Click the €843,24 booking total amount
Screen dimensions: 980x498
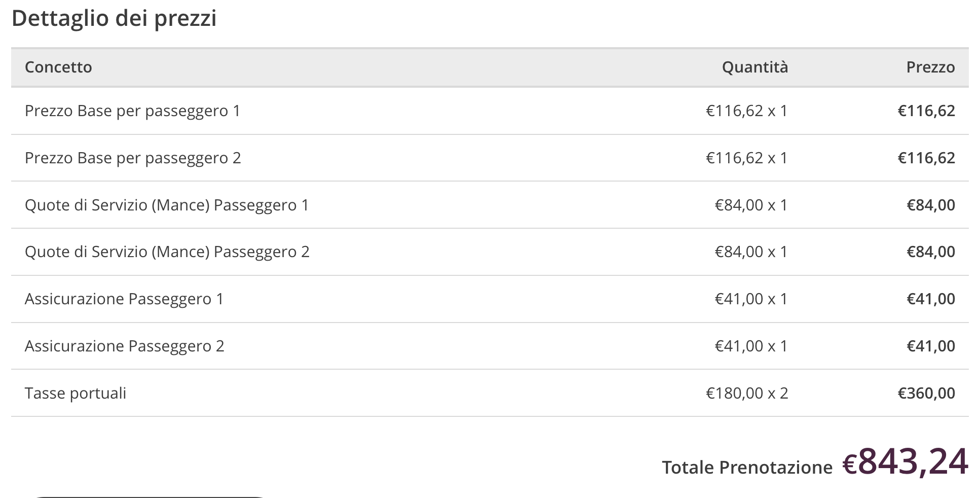tap(905, 463)
